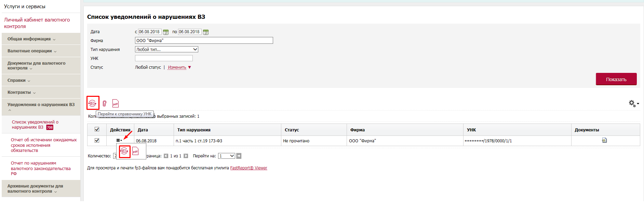Open the FastReport Viewer link

click(249, 168)
